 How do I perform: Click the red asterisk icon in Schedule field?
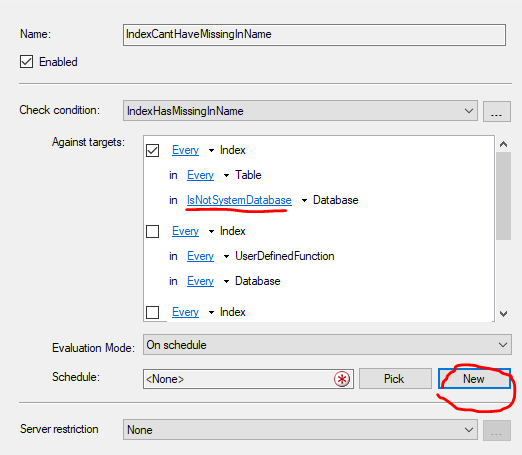(x=342, y=379)
